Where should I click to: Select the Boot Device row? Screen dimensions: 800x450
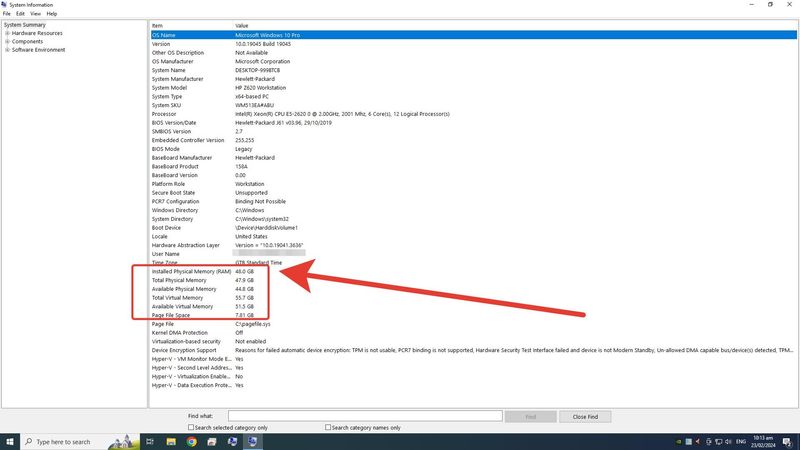[473, 228]
